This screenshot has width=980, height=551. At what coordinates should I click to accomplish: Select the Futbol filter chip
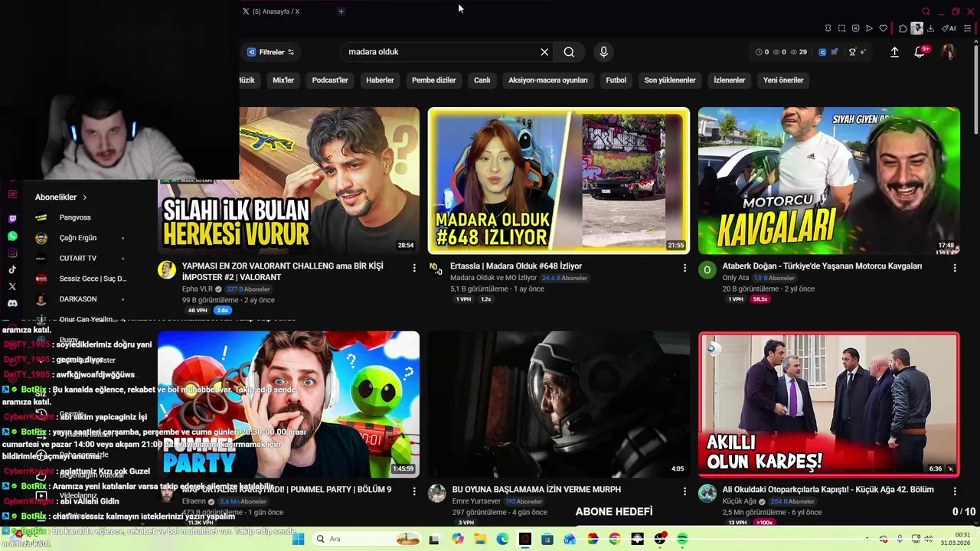[x=616, y=80]
